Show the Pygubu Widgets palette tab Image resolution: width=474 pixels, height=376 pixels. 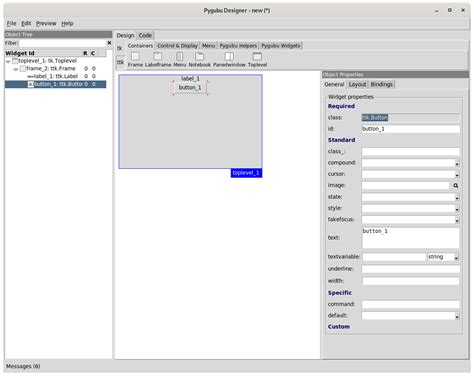coord(281,46)
